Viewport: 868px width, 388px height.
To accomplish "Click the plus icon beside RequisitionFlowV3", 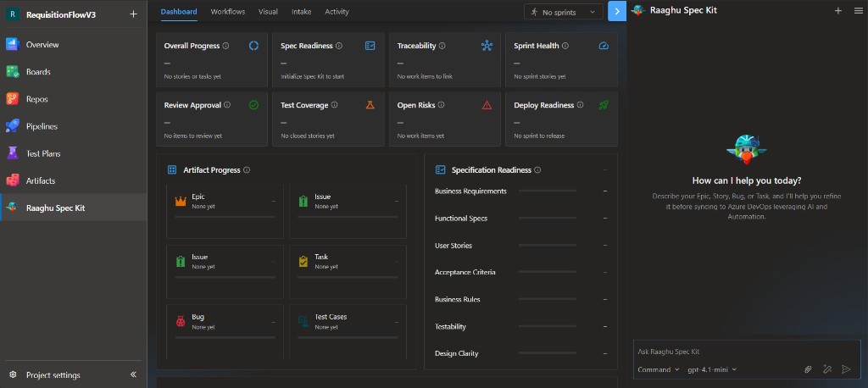I will point(133,14).
